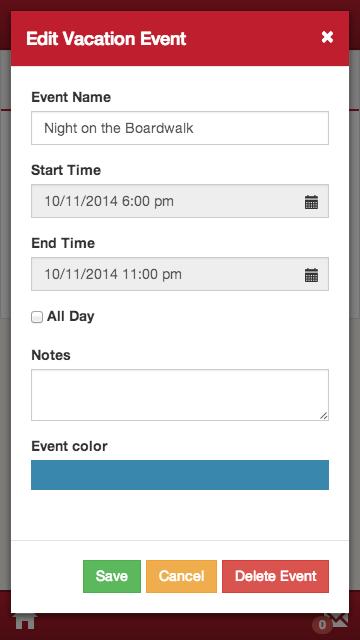Click the All Day label text
Image resolution: width=360 pixels, height=640 pixels.
pos(71,316)
